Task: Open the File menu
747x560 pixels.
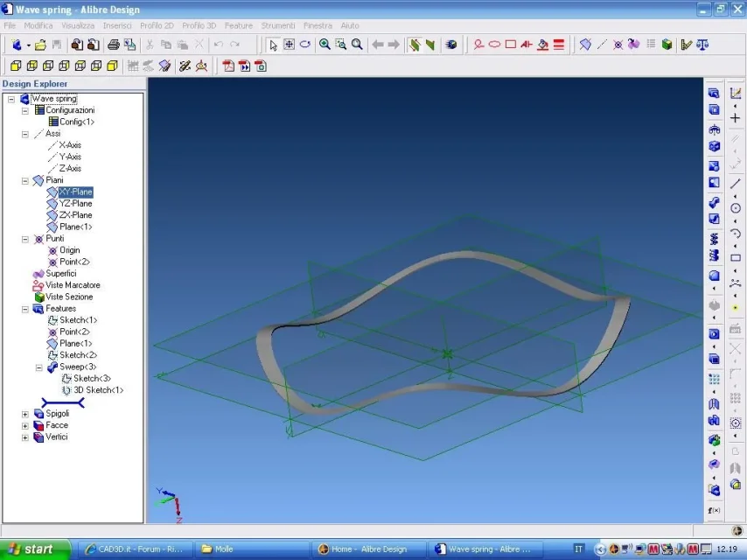Action: [x=10, y=25]
